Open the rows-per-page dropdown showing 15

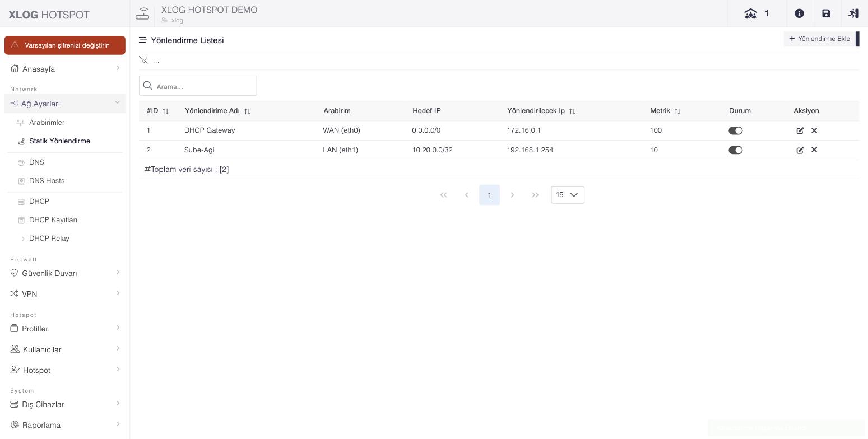pos(568,195)
